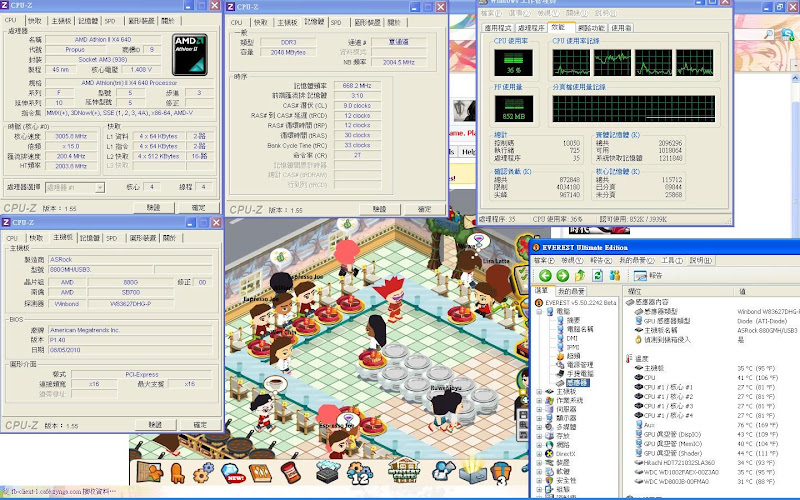The width and height of the screenshot is (800, 500).
Task: Expand the 多媒體 node in the EVEREST tree
Action: [539, 427]
